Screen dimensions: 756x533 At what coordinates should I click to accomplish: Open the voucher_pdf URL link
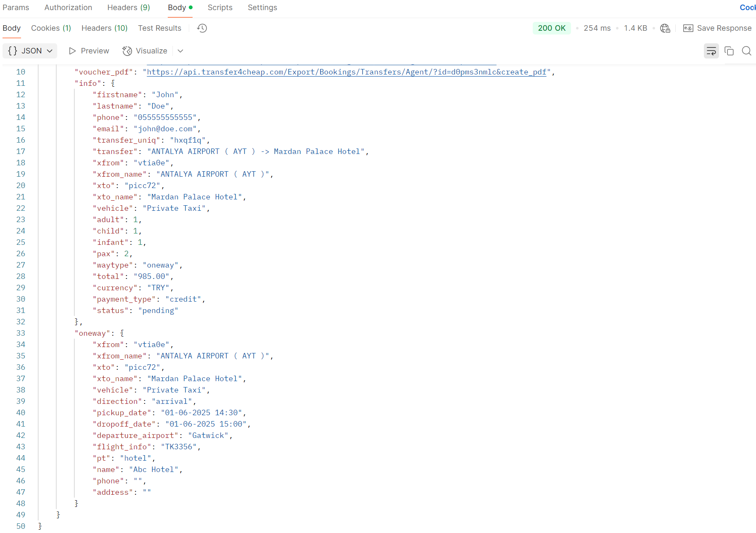pos(346,72)
